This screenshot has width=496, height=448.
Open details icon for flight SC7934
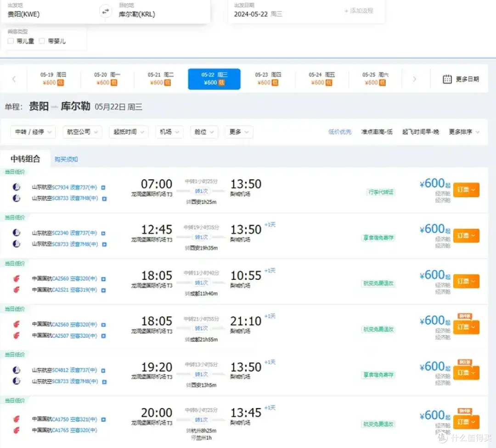103,187
